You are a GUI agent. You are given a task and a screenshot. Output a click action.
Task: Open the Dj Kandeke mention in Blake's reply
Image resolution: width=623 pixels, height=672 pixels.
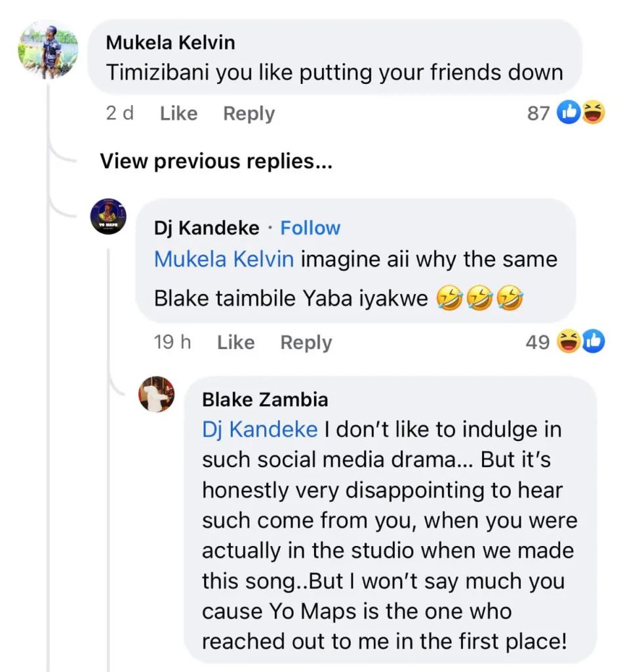260,429
